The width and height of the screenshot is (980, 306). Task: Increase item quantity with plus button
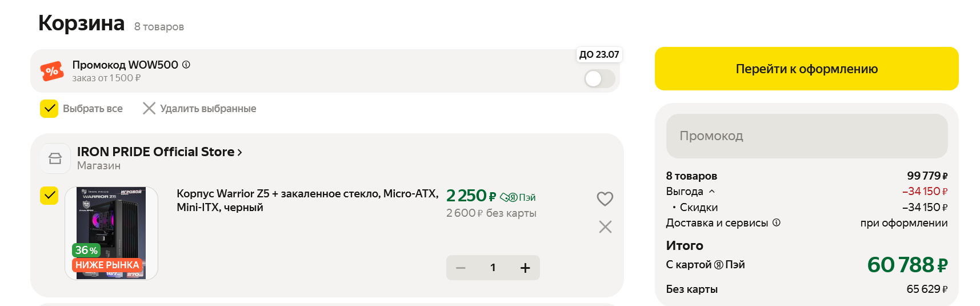525,268
